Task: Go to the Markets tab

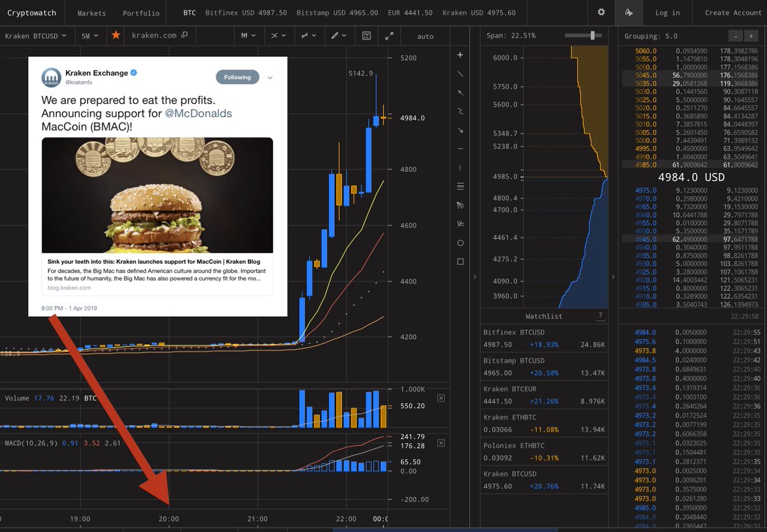Action: click(x=92, y=13)
